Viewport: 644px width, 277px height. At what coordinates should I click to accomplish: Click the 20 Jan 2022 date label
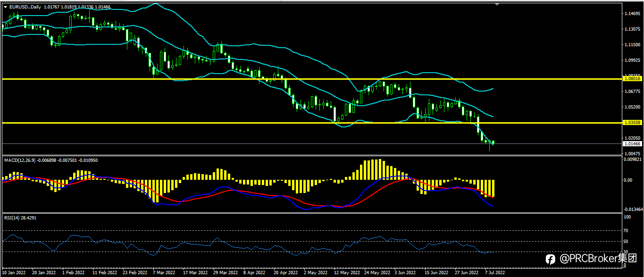tap(44, 273)
